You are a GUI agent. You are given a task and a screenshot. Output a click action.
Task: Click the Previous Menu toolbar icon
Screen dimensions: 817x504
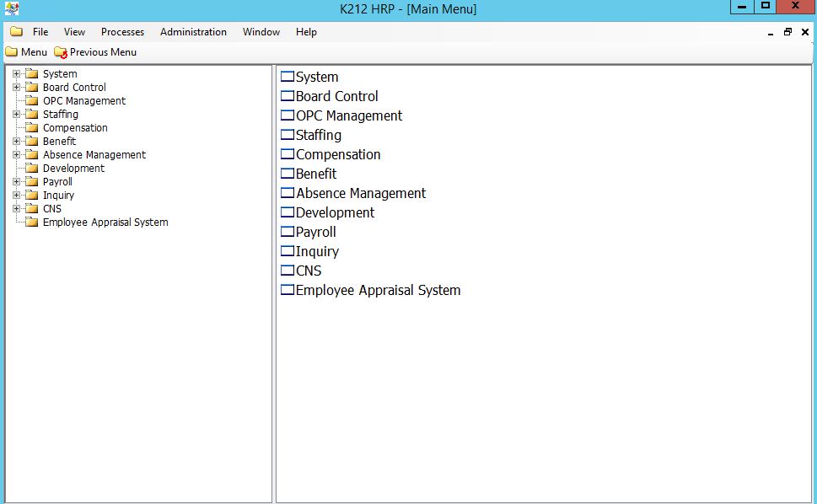tap(61, 52)
